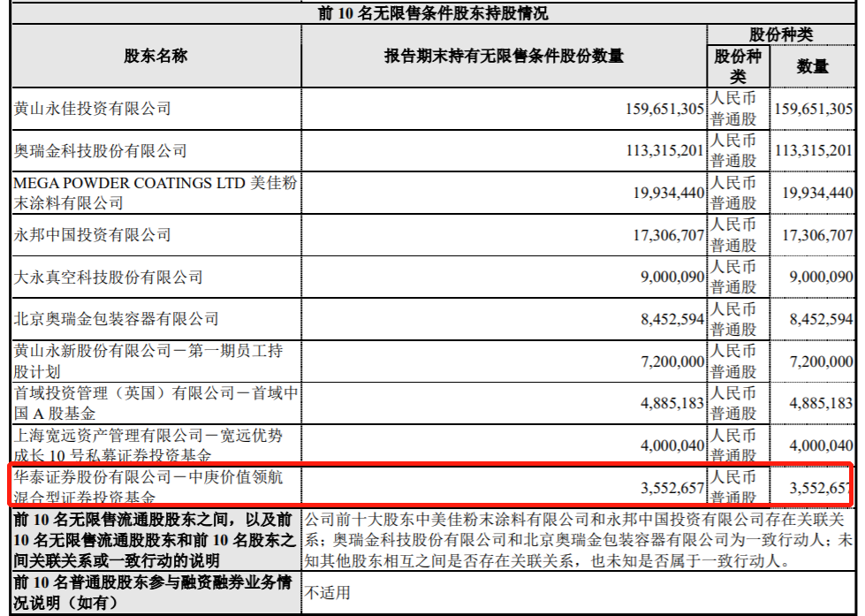Select 人民币普通股 in the 华泰证券股份有限公司 row
The image size is (865, 616).
click(733, 487)
